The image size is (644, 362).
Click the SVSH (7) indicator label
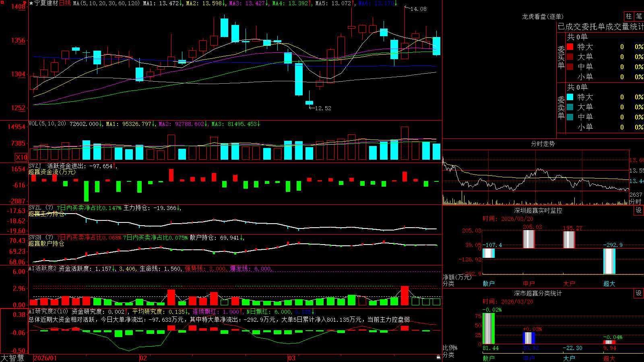[x=41, y=238]
